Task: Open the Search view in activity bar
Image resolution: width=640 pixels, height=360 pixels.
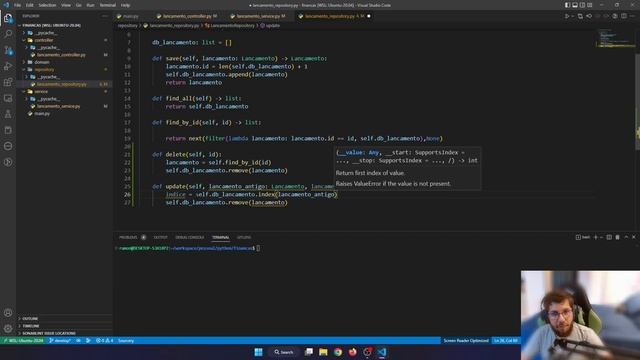Action: point(8,34)
